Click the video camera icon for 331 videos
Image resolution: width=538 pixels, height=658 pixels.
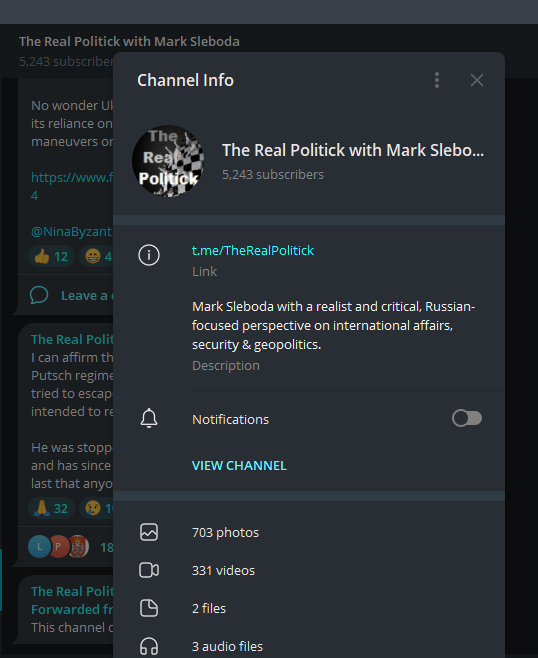[149, 570]
